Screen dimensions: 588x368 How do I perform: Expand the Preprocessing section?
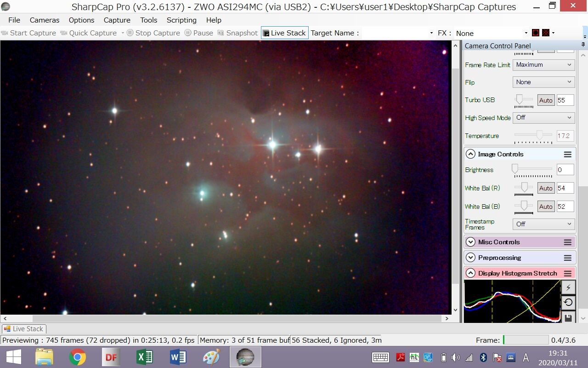(470, 258)
